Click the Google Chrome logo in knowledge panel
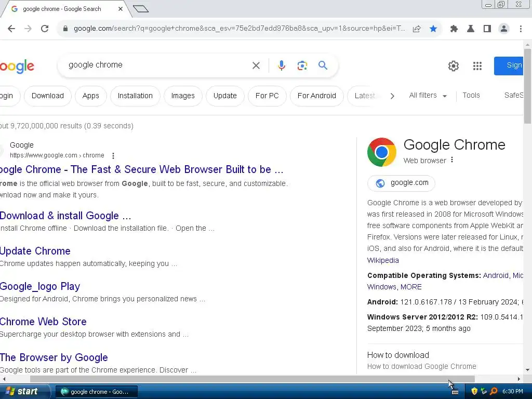This screenshot has height=399, width=532. pos(382,152)
